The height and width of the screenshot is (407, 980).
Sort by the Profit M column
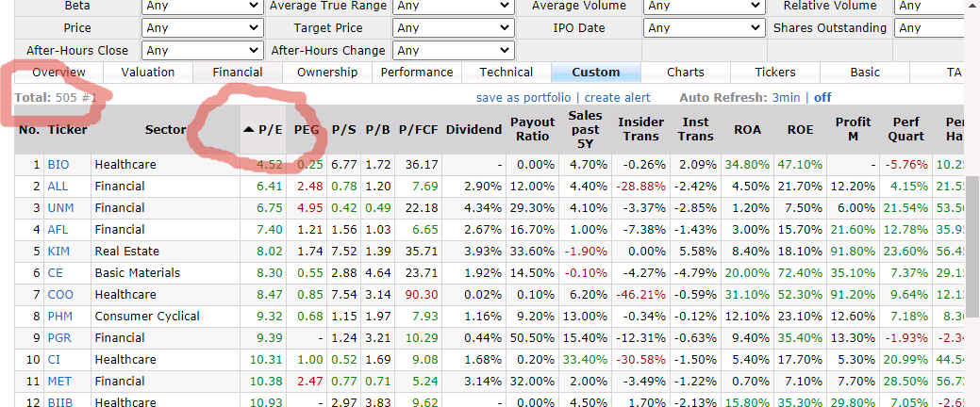point(853,129)
